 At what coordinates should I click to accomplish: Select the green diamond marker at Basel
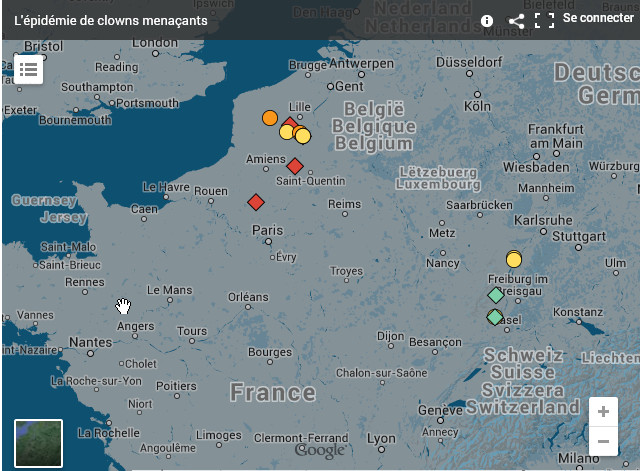[494, 317]
